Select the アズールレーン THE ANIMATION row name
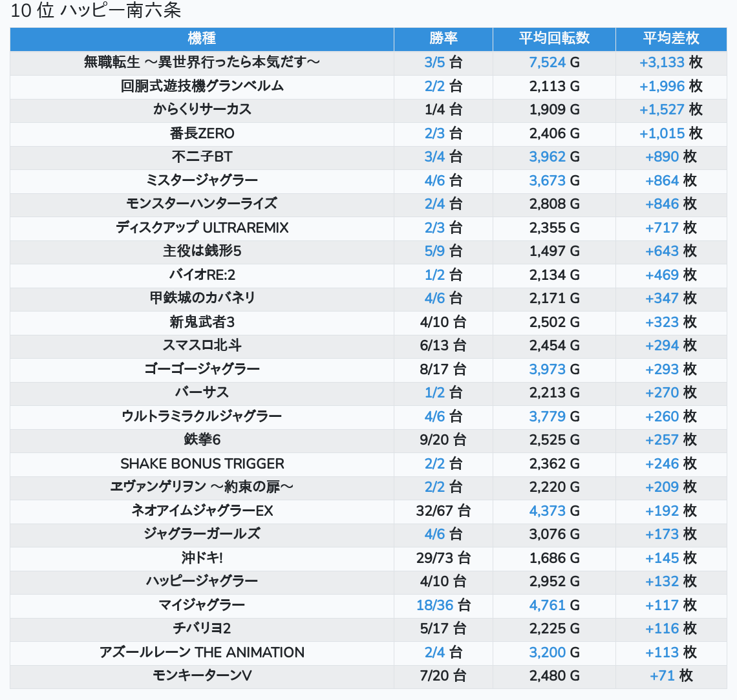The image size is (737, 700). pos(202,653)
